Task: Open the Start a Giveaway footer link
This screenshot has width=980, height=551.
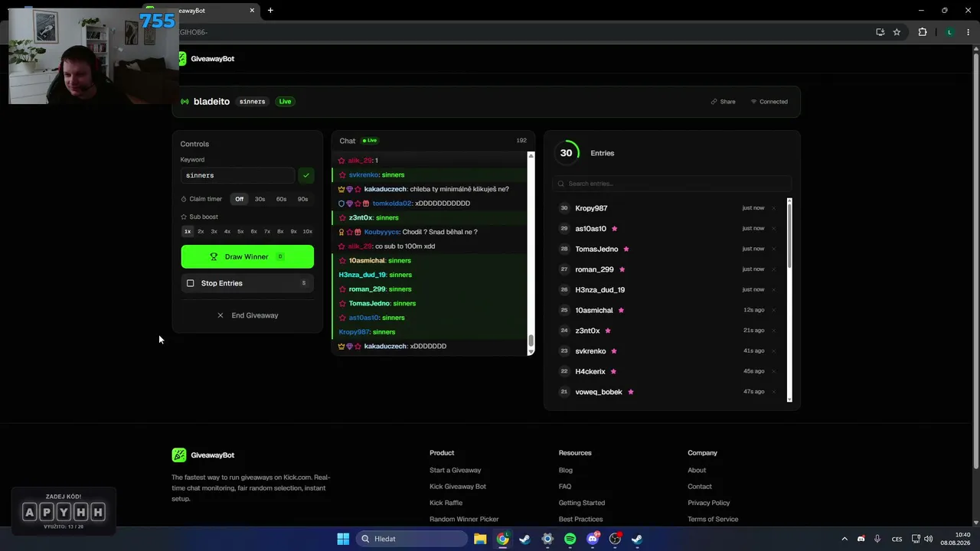Action: tap(456, 471)
